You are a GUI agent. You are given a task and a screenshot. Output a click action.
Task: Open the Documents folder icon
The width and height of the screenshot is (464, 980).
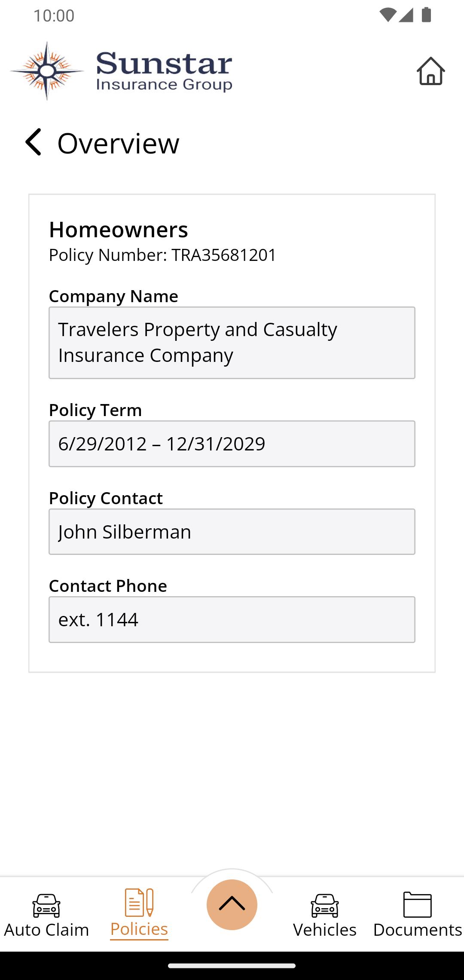coord(417,904)
